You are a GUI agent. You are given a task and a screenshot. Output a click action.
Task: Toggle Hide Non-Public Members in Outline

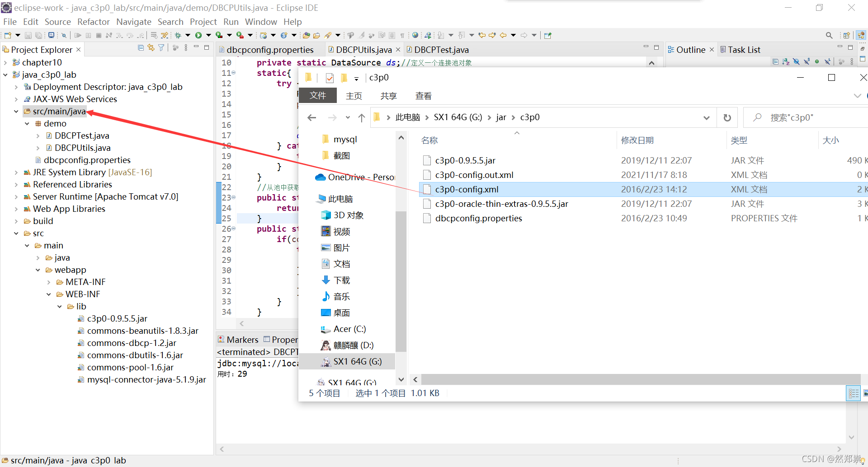click(x=817, y=61)
